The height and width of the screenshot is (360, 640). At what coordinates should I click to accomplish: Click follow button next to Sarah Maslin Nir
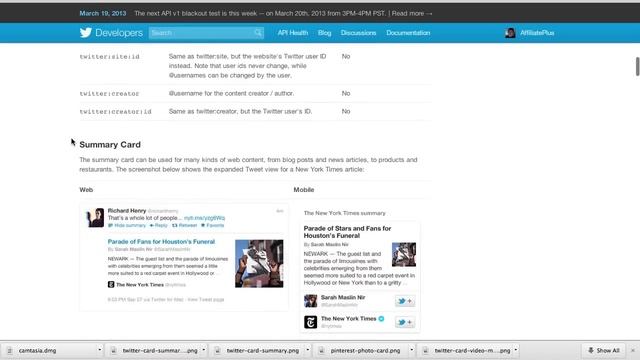[405, 301]
